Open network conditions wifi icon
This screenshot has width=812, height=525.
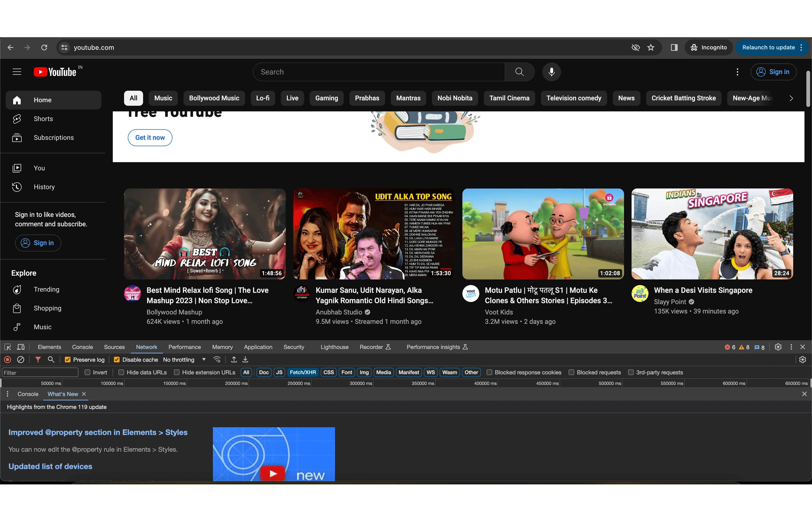click(217, 360)
